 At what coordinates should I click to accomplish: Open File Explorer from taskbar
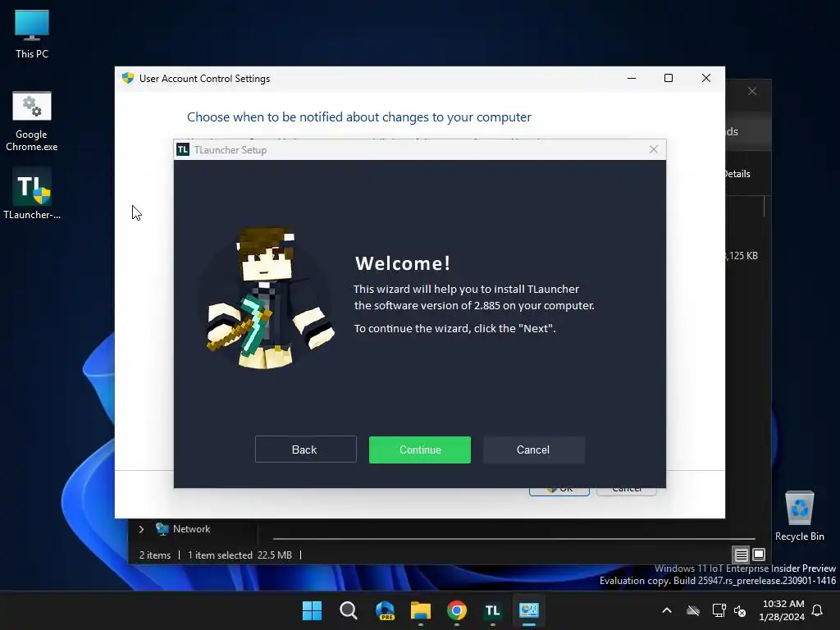tap(421, 610)
